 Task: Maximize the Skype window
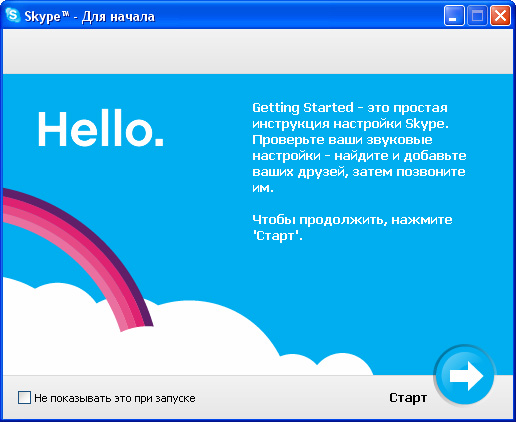tap(477, 16)
